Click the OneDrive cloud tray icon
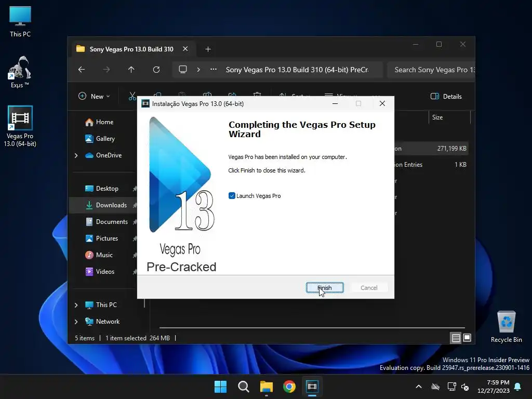The height and width of the screenshot is (399, 532). [435, 387]
